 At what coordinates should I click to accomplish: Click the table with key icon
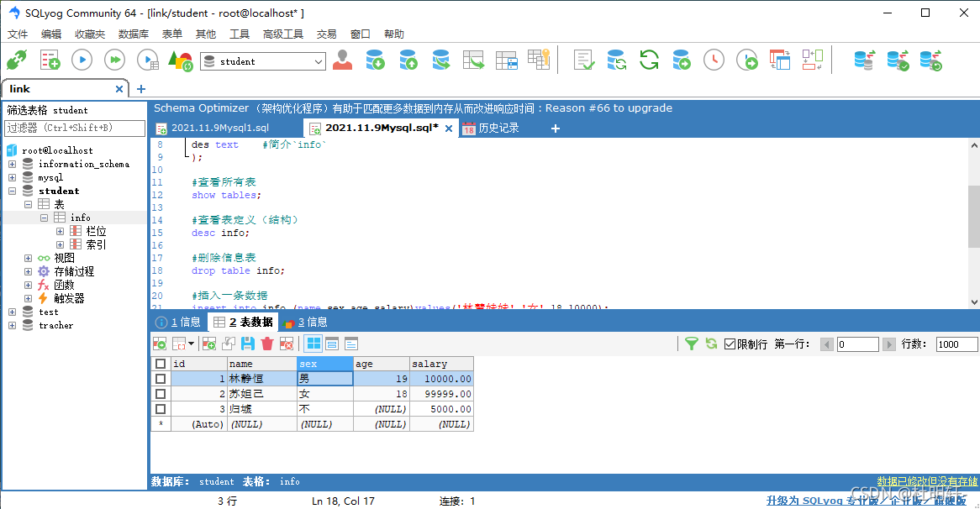pos(538,60)
